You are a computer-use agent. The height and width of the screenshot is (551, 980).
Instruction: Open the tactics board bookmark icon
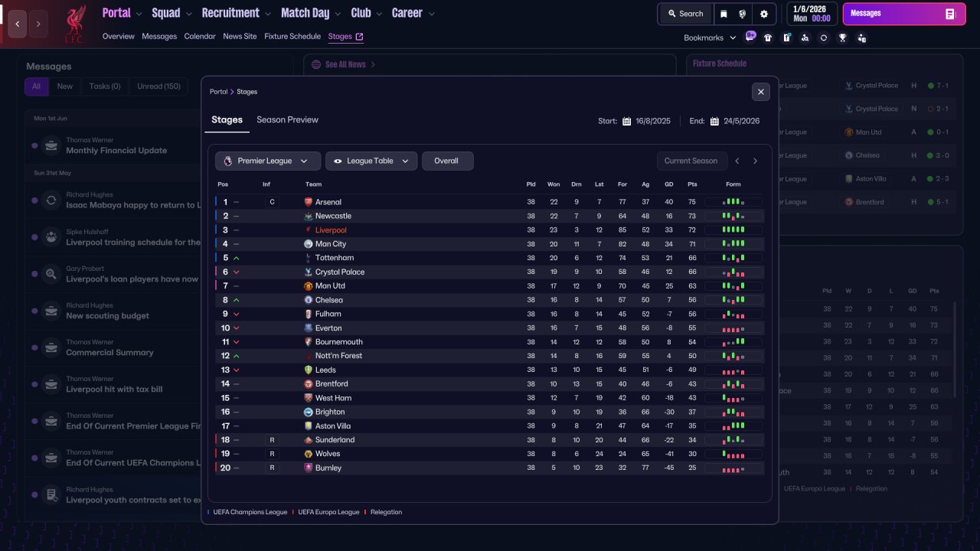click(786, 37)
